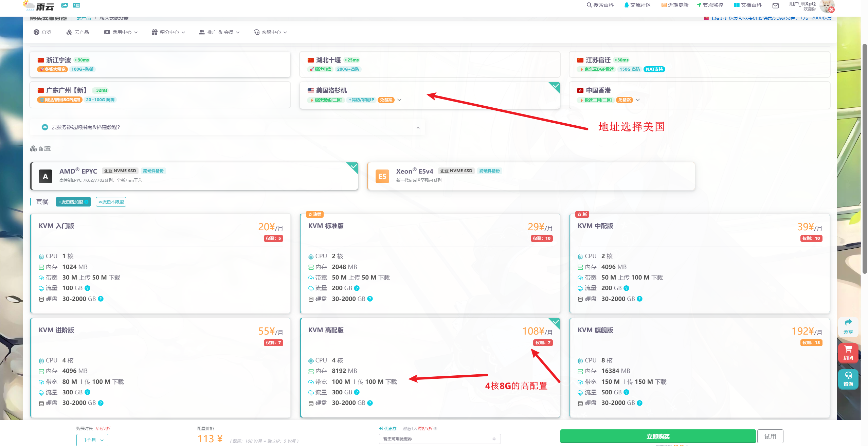868x446 pixels.
Task: Click the image gallery icon beside logo
Action: click(x=65, y=5)
